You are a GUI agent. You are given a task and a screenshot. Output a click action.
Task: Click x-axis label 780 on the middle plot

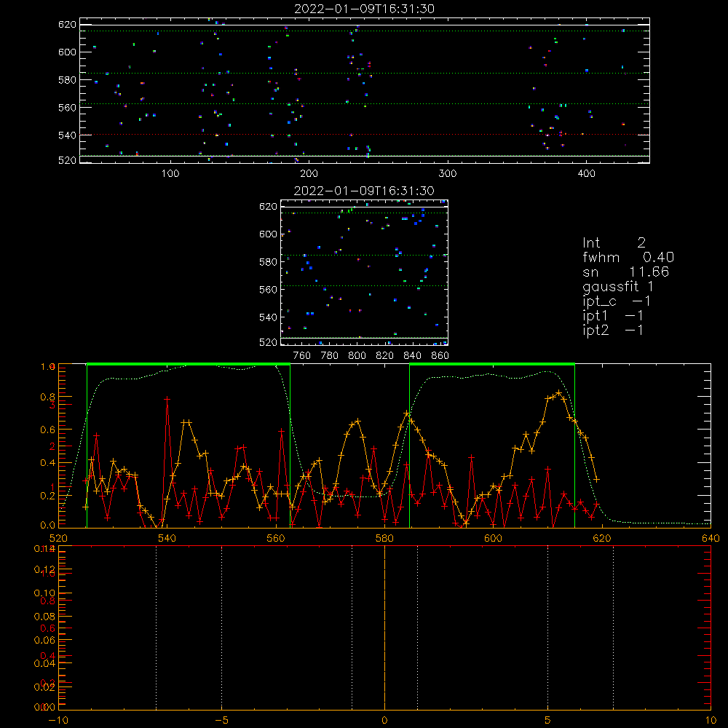click(330, 356)
